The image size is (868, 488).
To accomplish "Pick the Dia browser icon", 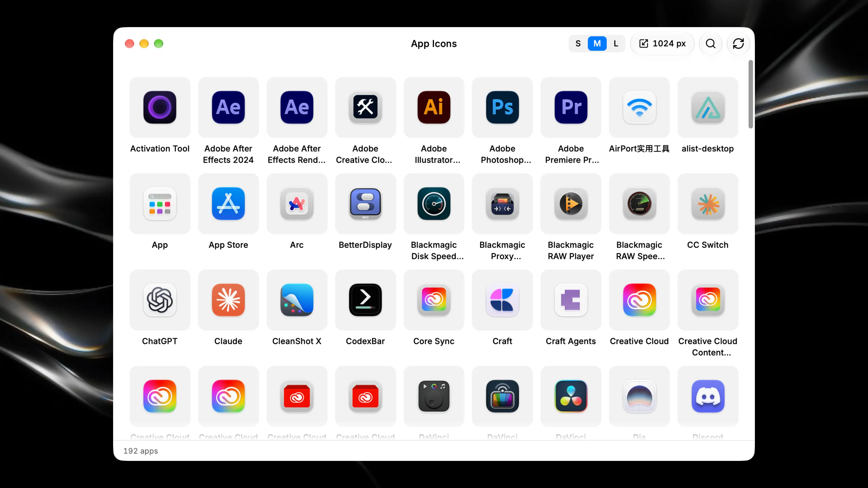I will (639, 396).
